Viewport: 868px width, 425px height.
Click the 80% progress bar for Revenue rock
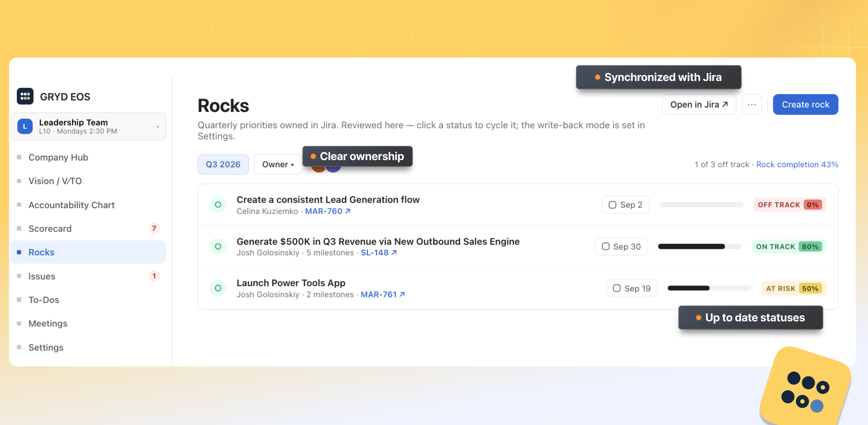tap(700, 246)
